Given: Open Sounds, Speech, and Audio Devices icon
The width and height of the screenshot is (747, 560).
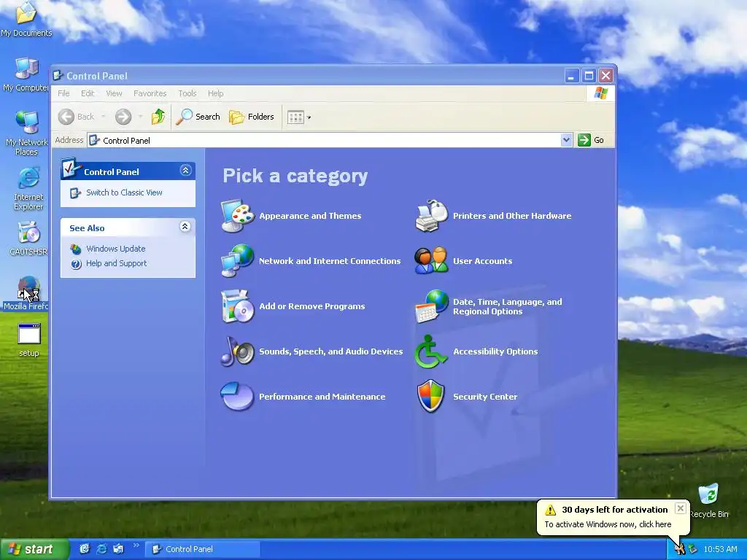Looking at the screenshot, I should coord(237,351).
